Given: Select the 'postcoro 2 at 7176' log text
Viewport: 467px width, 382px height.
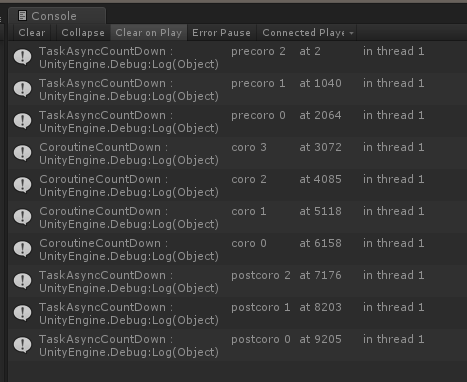Looking at the screenshot, I should pyautogui.click(x=286, y=275).
